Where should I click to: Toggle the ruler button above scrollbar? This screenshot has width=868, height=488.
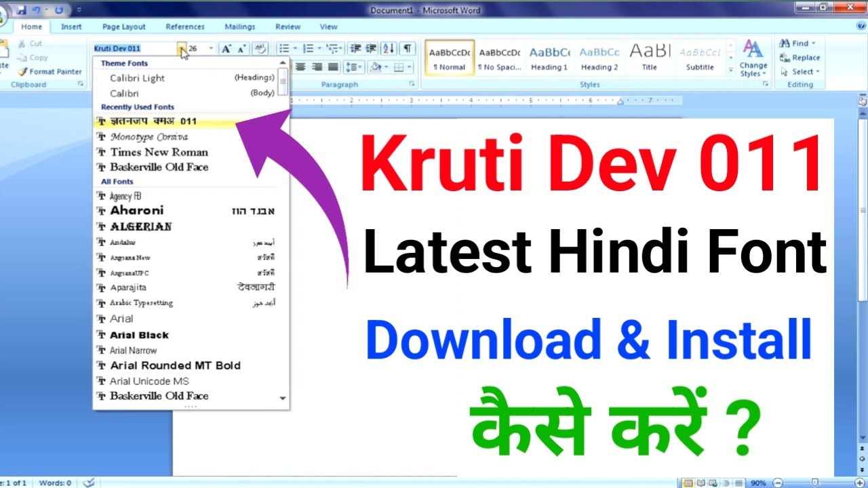pyautogui.click(x=863, y=101)
